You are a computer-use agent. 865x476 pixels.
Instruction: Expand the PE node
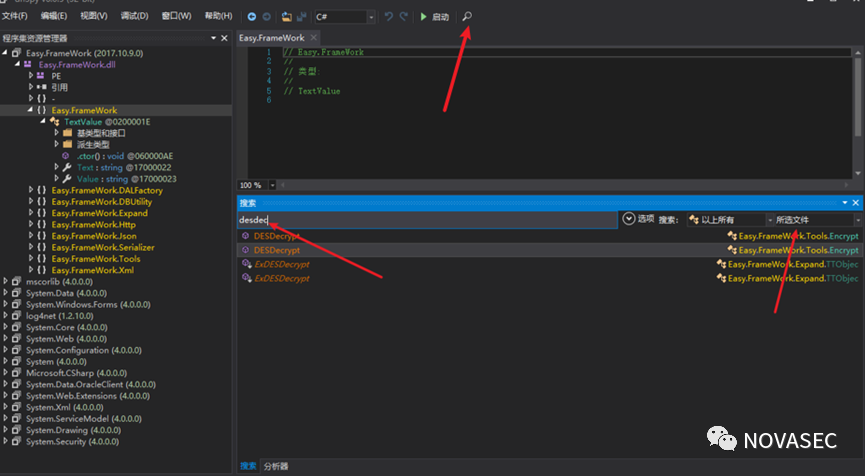(x=31, y=76)
